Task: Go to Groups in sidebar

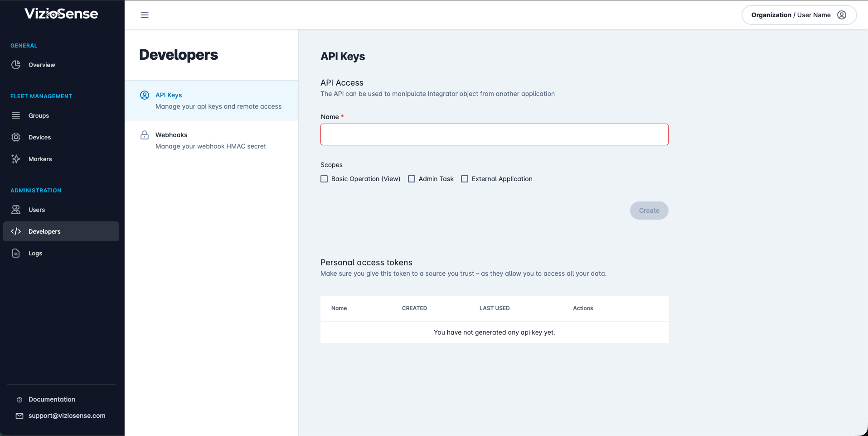Action: (61, 115)
